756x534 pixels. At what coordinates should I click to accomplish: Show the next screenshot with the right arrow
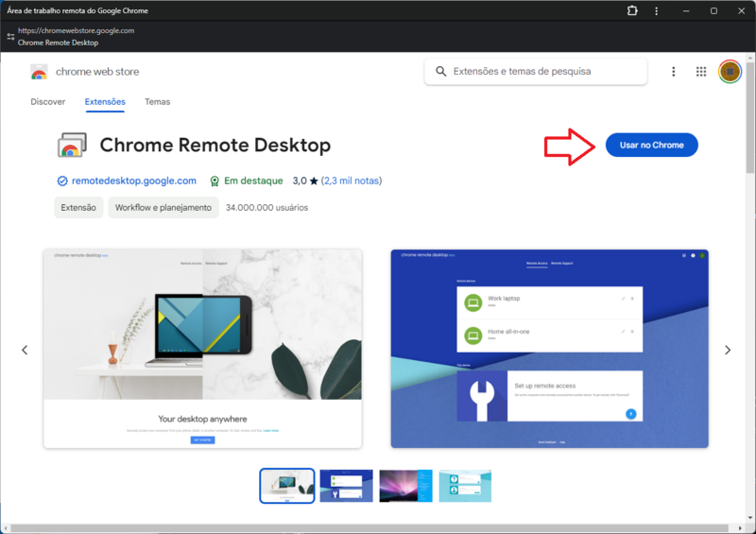pyautogui.click(x=728, y=350)
